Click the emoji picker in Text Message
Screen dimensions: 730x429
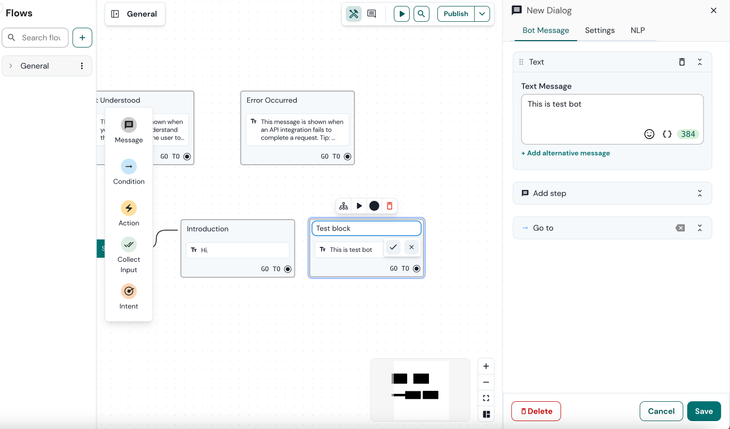pos(649,134)
